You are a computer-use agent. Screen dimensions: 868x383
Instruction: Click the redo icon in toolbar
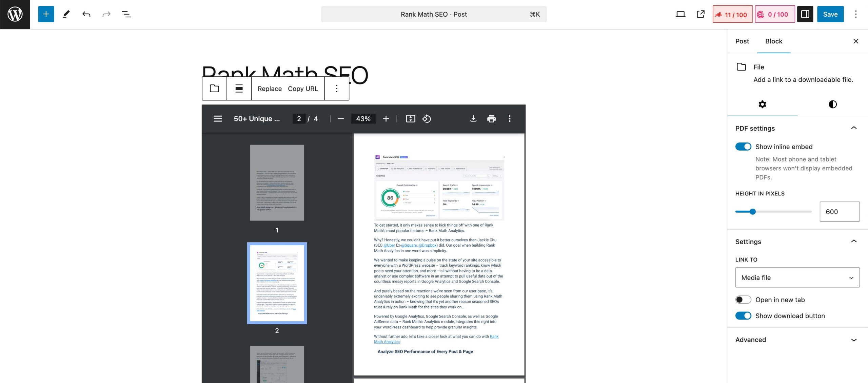[x=106, y=14]
